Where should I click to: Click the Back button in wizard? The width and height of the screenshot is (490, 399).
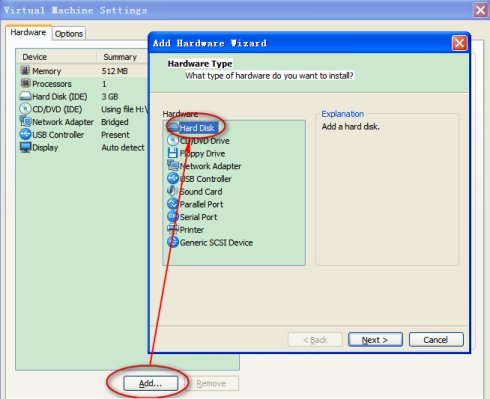point(315,340)
